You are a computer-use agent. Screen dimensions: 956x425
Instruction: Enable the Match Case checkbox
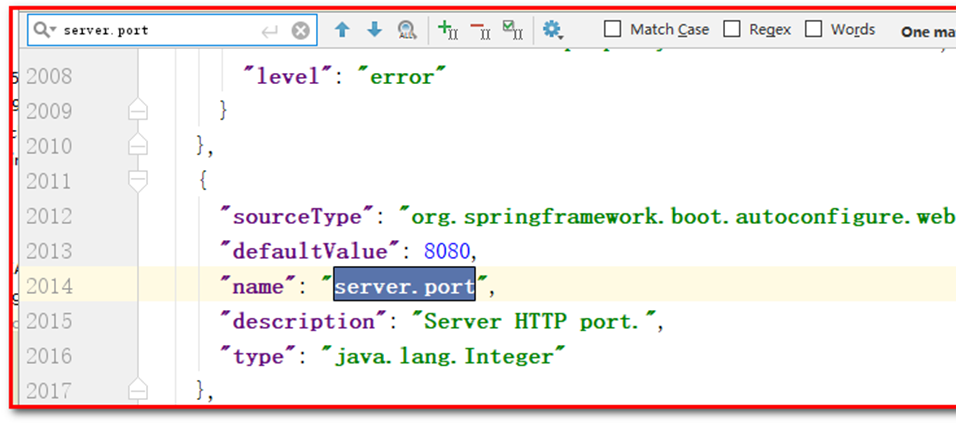613,29
